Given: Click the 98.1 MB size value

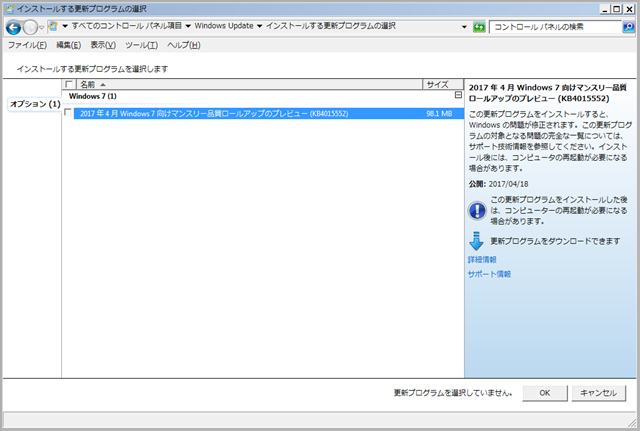Looking at the screenshot, I should [x=439, y=113].
